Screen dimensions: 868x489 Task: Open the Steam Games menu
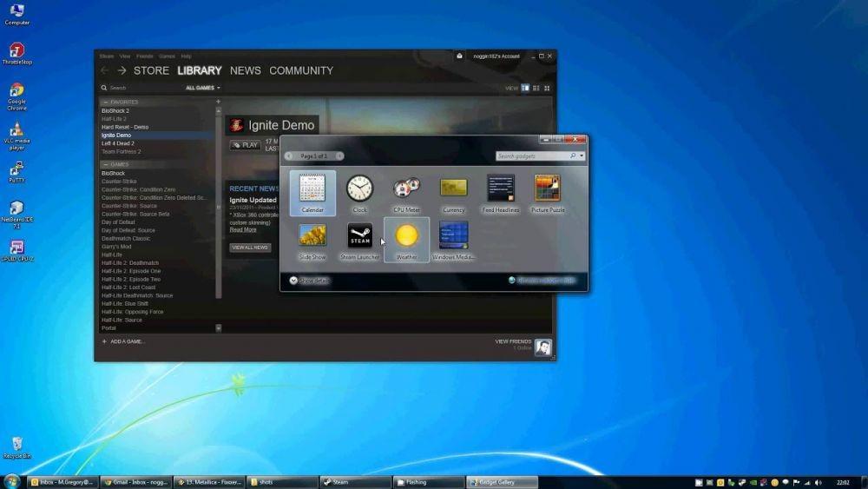pyautogui.click(x=167, y=56)
